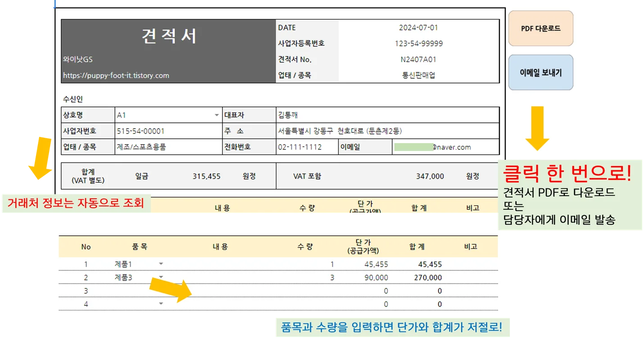The image size is (644, 341).
Task: Click the 이메일 label cell
Action: 365,147
